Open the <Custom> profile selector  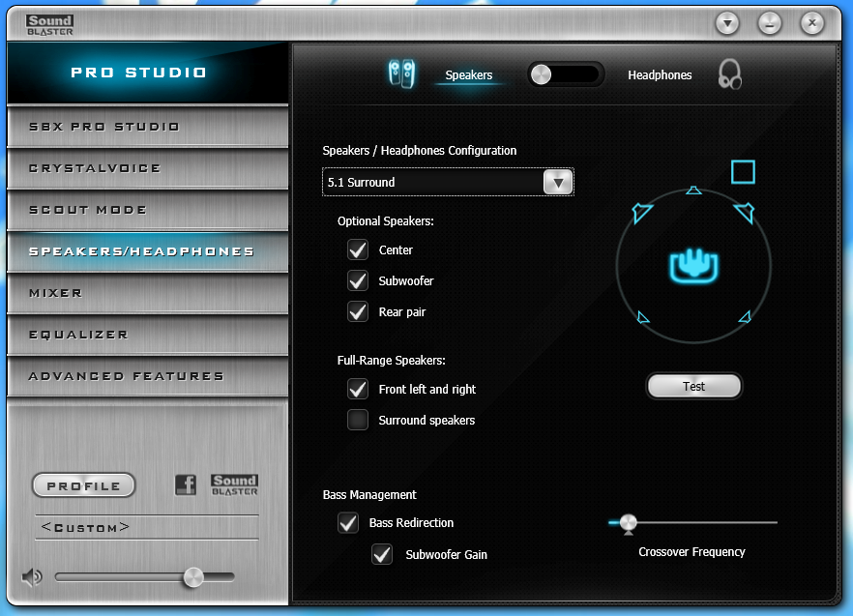coord(147,527)
